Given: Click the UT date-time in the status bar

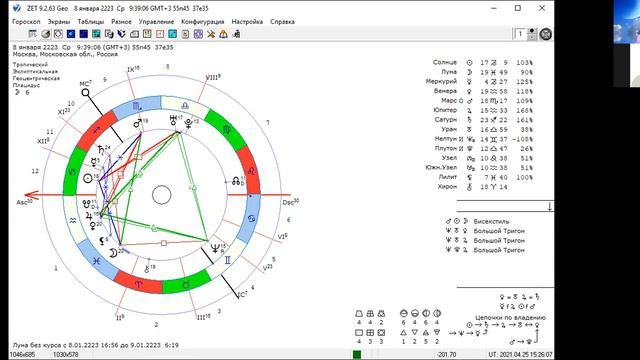Looking at the screenshot, I should coord(520,355).
